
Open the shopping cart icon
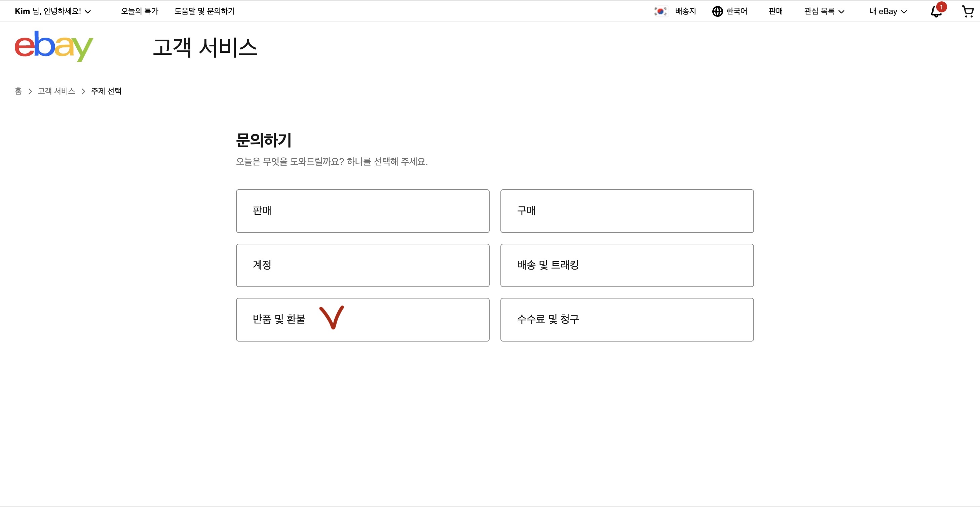(968, 11)
